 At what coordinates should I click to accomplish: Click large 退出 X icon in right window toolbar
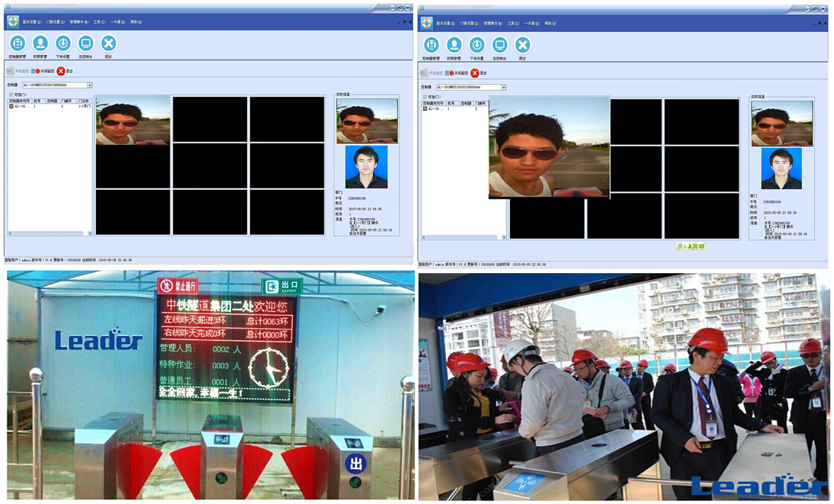[523, 45]
